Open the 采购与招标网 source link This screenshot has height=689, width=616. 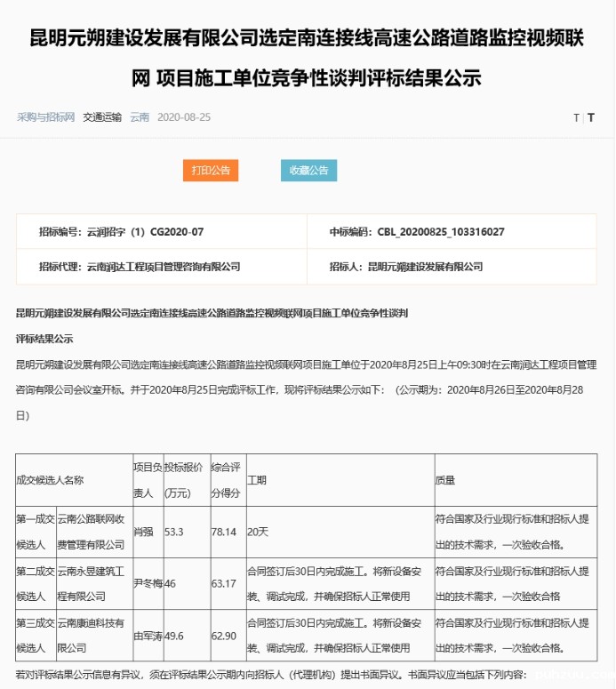[x=45, y=117]
